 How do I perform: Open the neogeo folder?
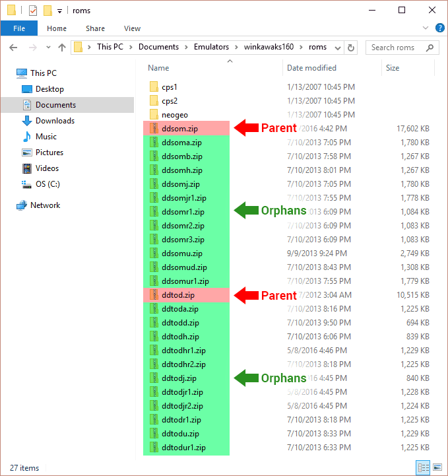click(174, 115)
